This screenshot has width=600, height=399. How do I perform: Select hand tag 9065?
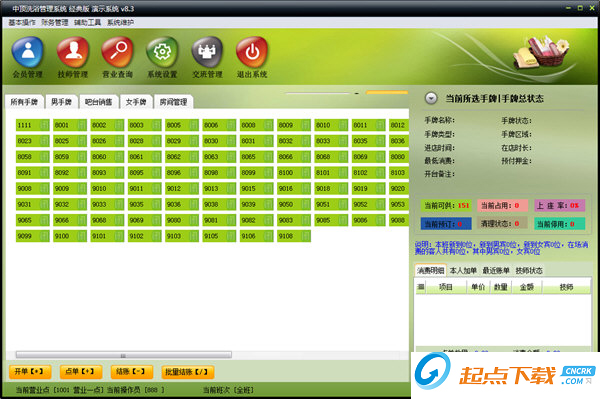point(33,220)
